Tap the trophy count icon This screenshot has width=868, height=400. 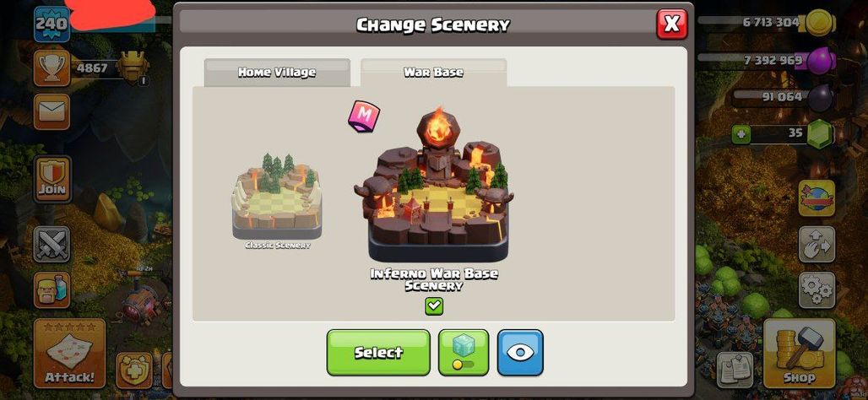[x=52, y=68]
